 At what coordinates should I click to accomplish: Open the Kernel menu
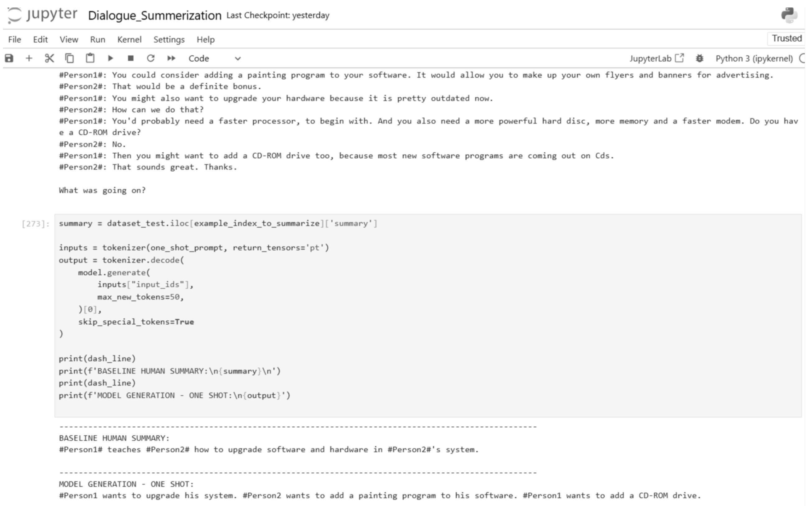tap(129, 39)
